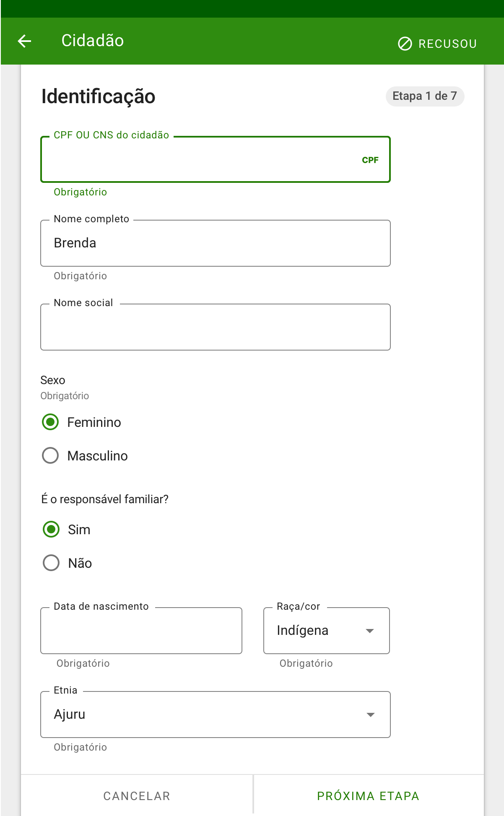Select the Feminino radio button

[50, 422]
